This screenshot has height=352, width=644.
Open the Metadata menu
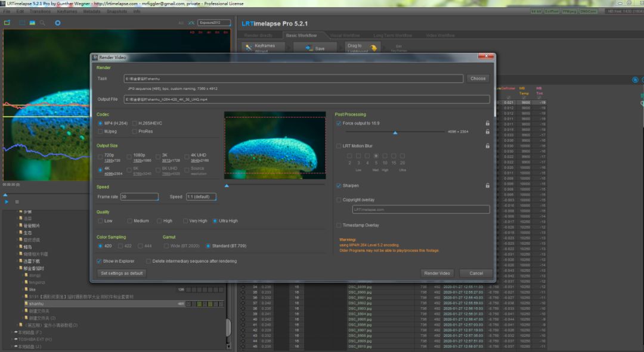pos(92,11)
